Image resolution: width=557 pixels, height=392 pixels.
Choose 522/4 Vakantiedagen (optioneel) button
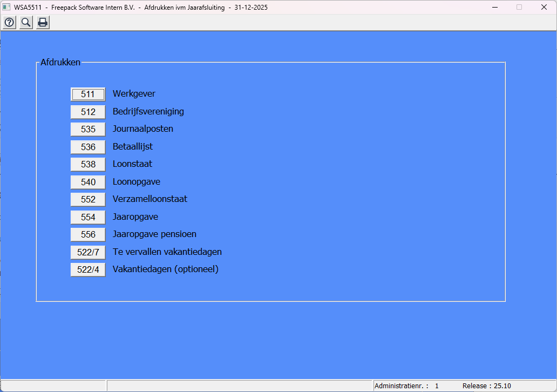coord(88,270)
